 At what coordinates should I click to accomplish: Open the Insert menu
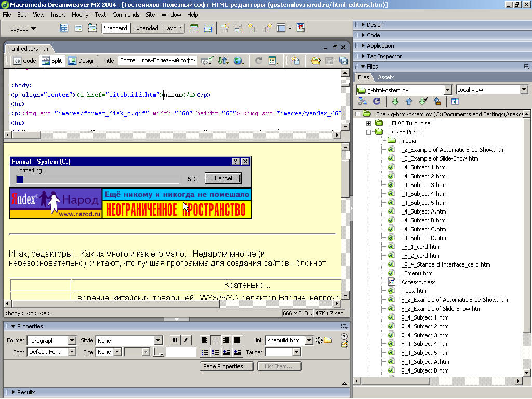(x=58, y=15)
